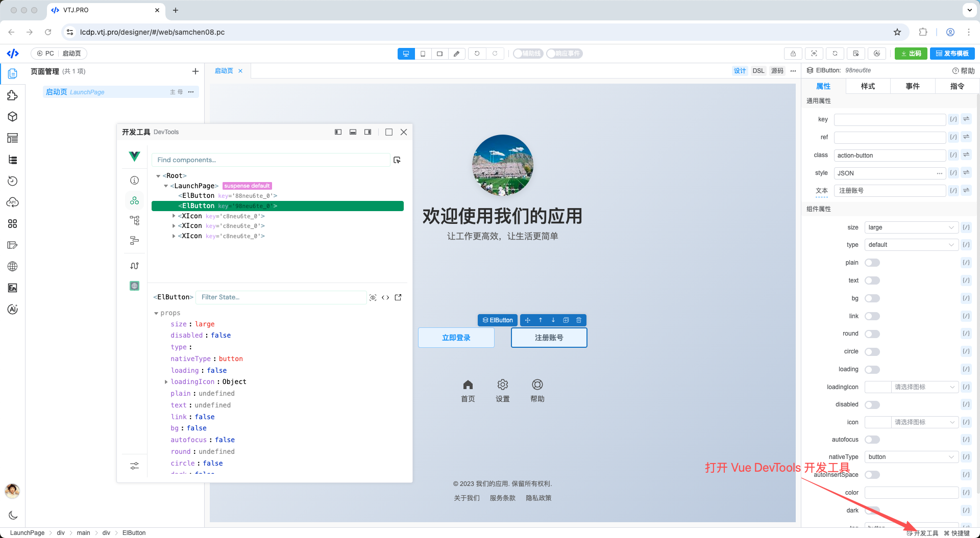980x538 pixels.
Task: Enable the loading switch in component properties
Action: (872, 369)
